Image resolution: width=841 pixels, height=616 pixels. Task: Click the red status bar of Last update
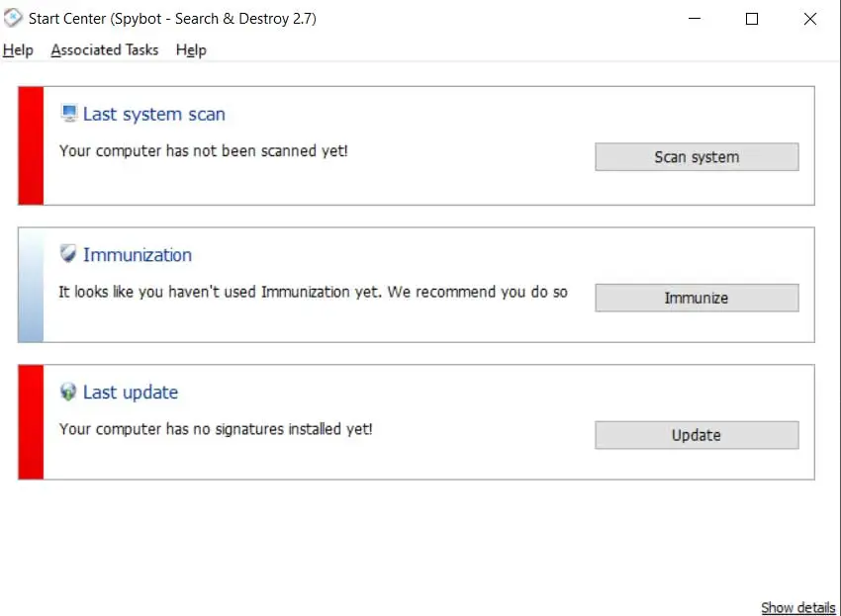tap(31, 422)
